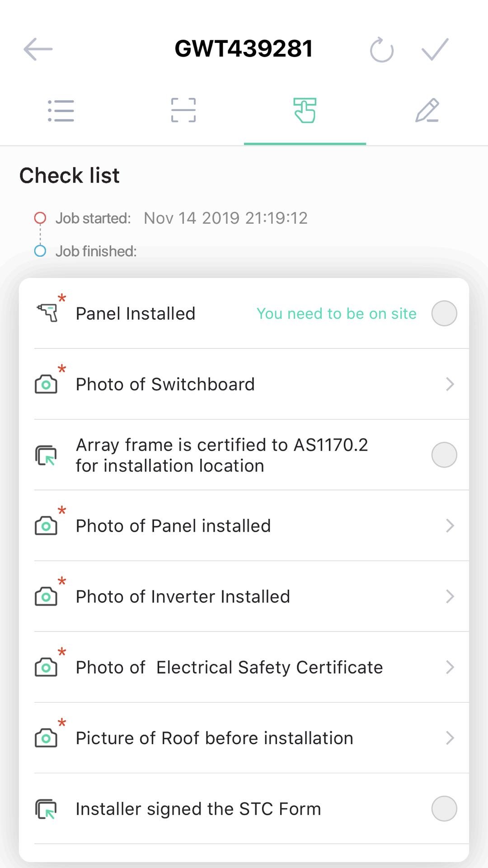This screenshot has height=868, width=488.
Task: Click 'You need to be on site' text
Action: tap(336, 313)
